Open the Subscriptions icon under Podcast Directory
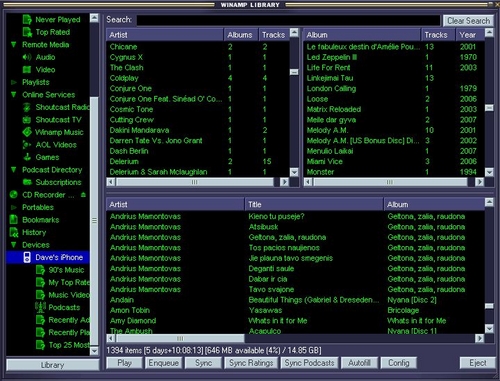The width and height of the screenshot is (500, 381). coord(27,182)
